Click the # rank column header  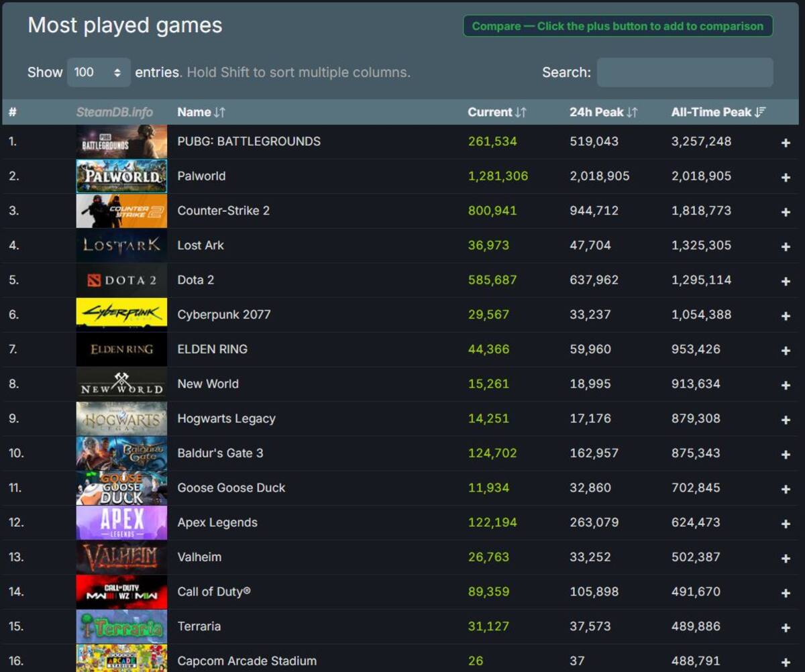[12, 112]
